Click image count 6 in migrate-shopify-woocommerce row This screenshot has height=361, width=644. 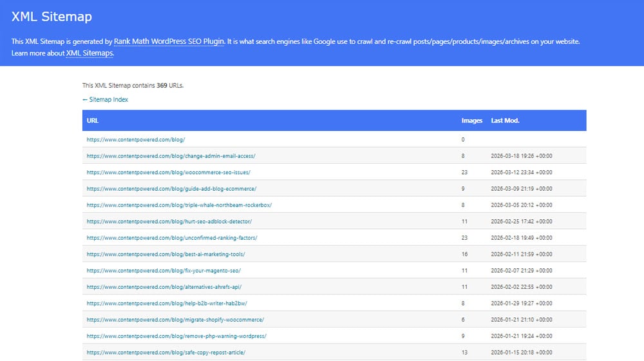463,320
